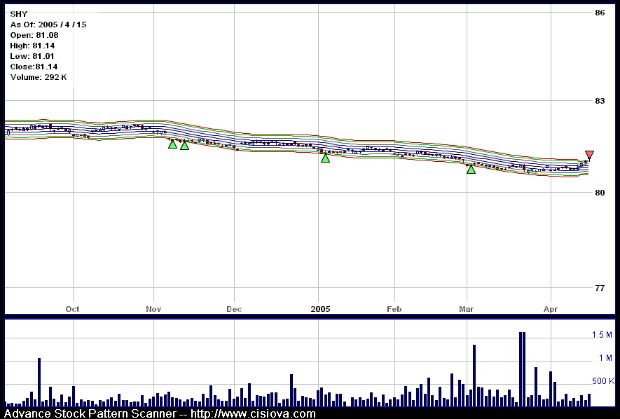The width and height of the screenshot is (620, 419).
Task: Click the Feb month axis label
Action: click(394, 309)
